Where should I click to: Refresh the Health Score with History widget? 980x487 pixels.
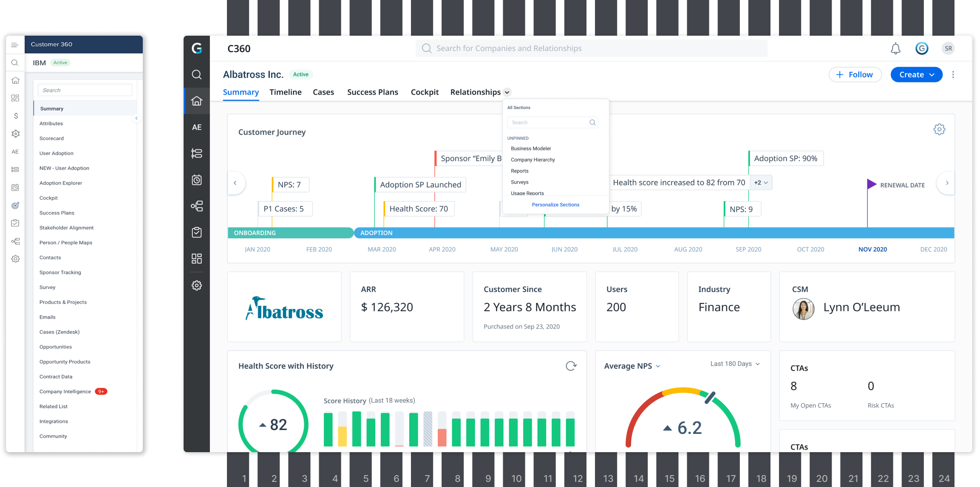point(571,366)
